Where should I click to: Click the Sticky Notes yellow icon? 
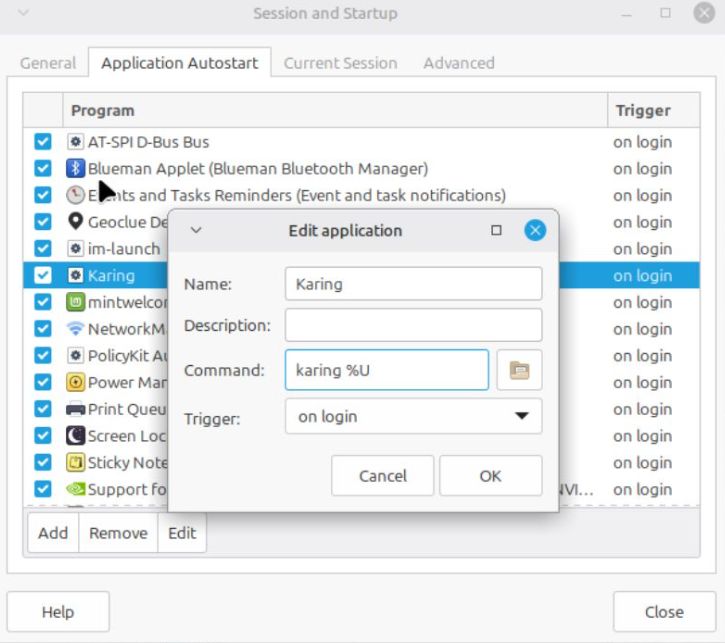point(75,462)
